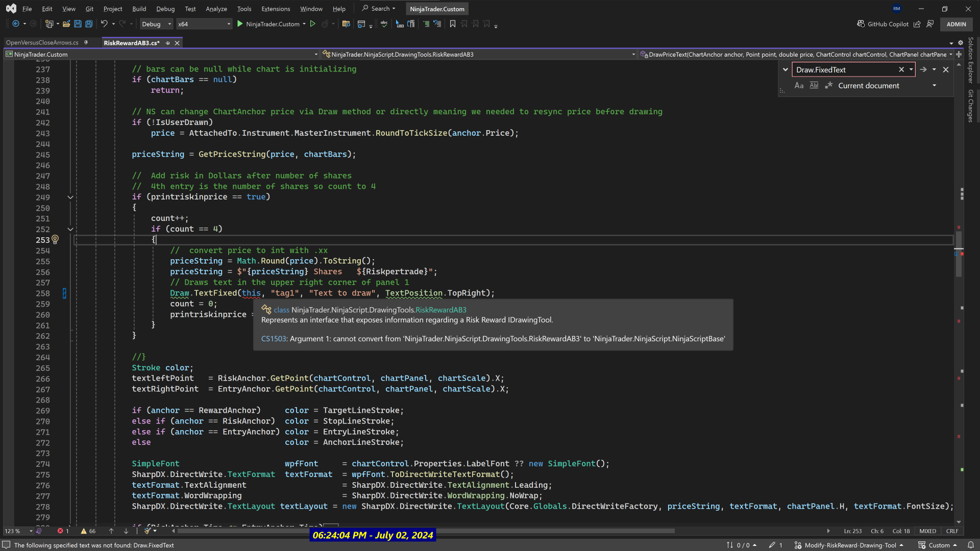
Task: Click the ADMIN button
Action: (x=956, y=24)
